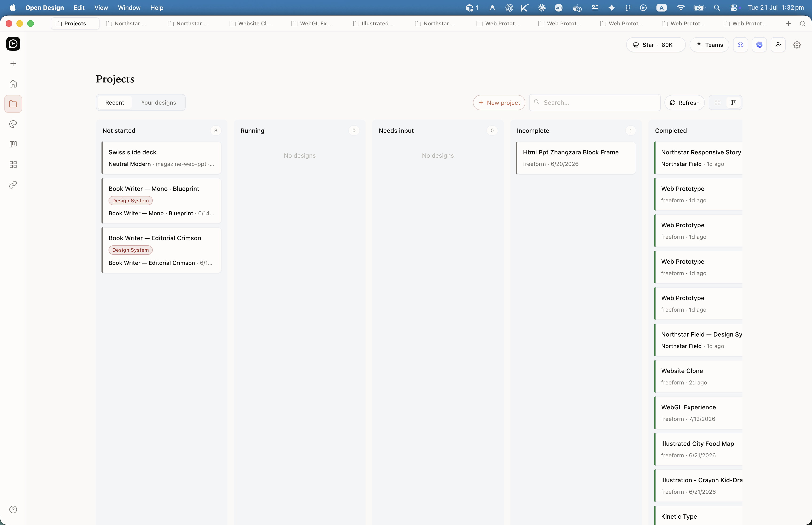The height and width of the screenshot is (525, 812).
Task: Click the Completed column header
Action: point(671,131)
